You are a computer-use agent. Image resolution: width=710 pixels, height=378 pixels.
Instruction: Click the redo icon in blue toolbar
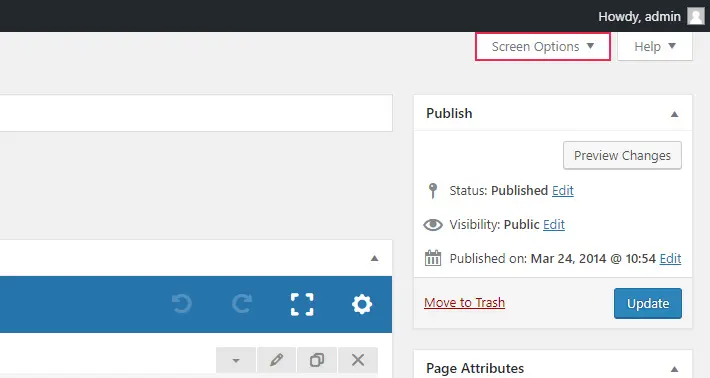(x=242, y=304)
